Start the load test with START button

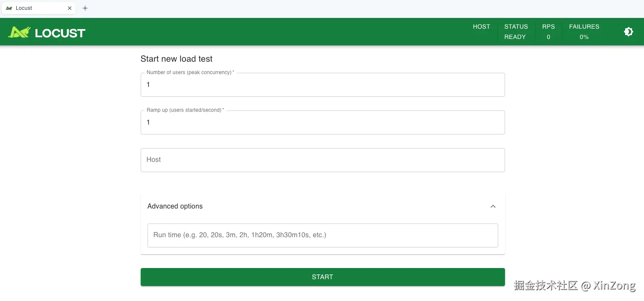click(322, 277)
